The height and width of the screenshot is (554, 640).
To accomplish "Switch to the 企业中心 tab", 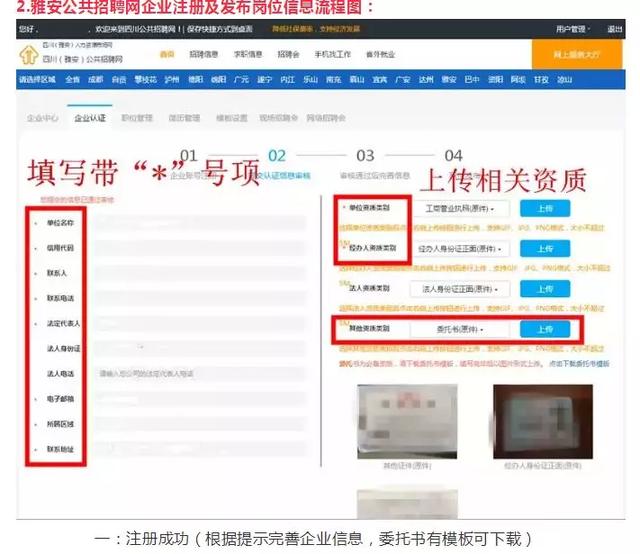I will (x=42, y=118).
